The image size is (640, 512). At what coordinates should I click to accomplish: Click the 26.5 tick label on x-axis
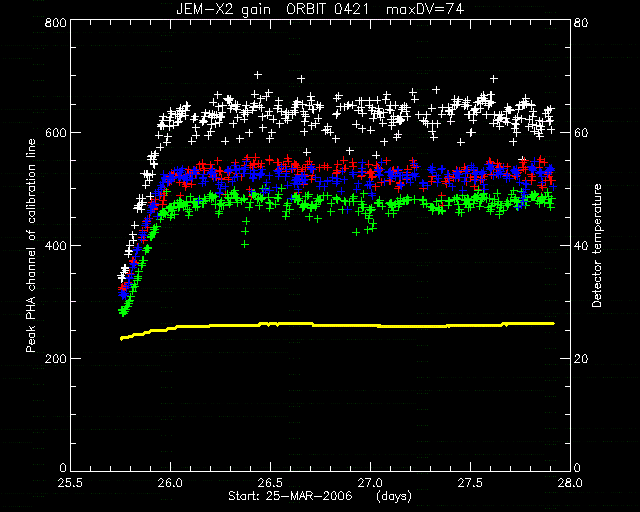tap(270, 483)
